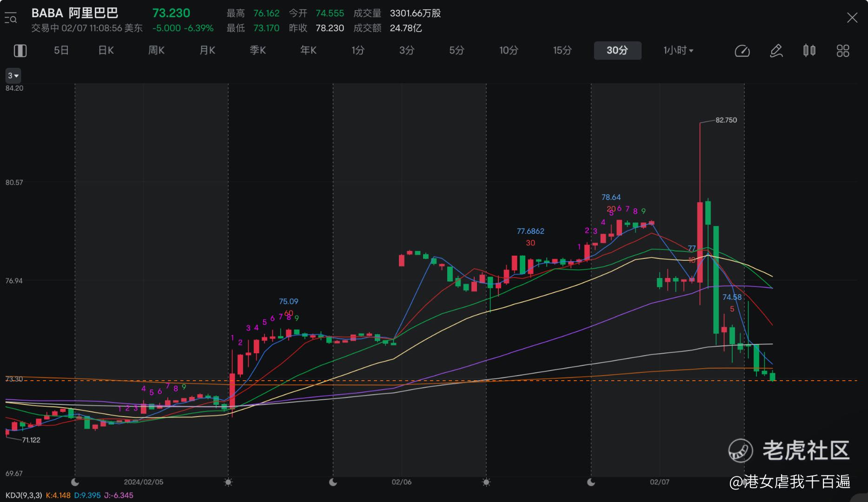Open the speed gauge indicator icon
Image resolution: width=868 pixels, height=502 pixels.
coord(742,51)
